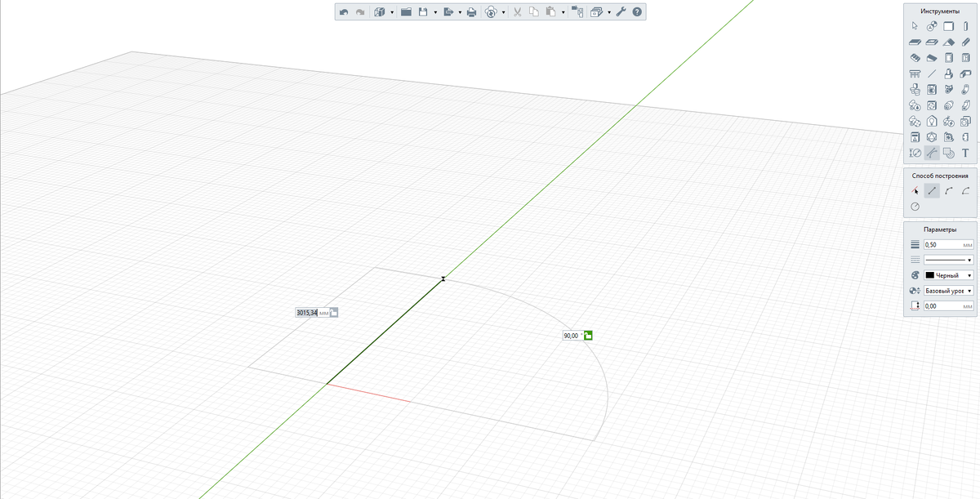Expand the save dropdown arrow

click(435, 12)
